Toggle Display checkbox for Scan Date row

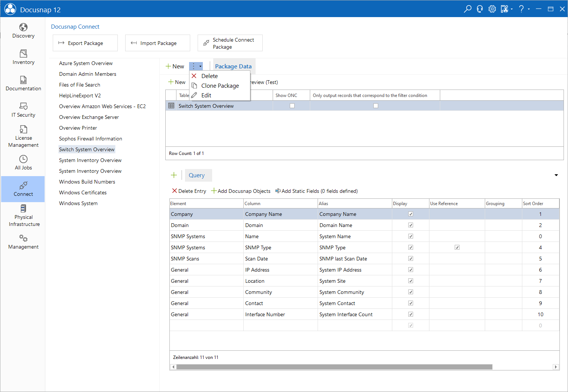click(x=410, y=259)
